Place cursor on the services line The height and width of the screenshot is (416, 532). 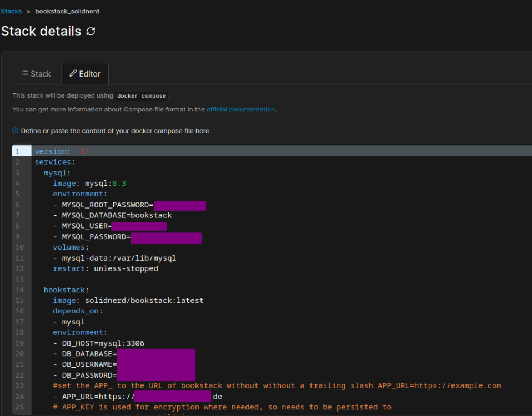[53, 162]
